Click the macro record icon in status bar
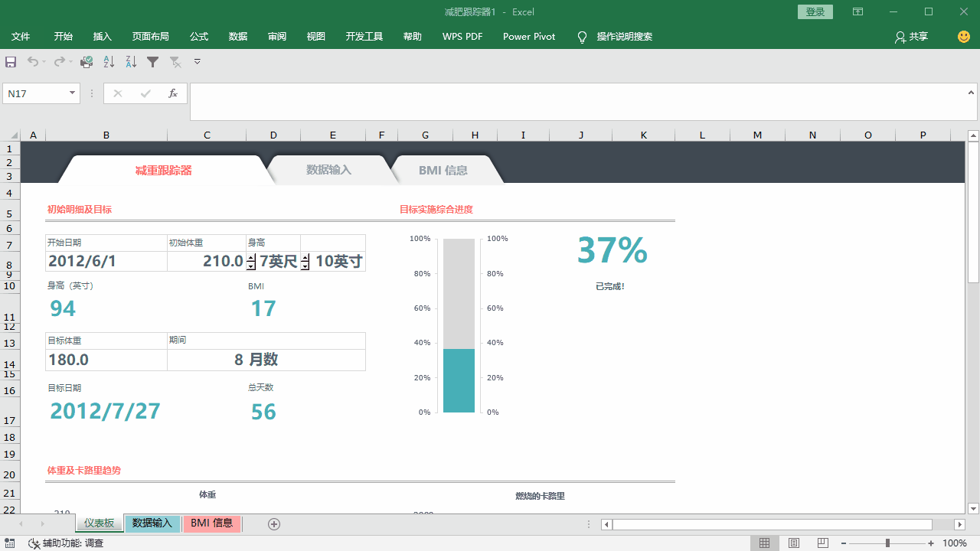This screenshot has width=980, height=551. point(11,543)
